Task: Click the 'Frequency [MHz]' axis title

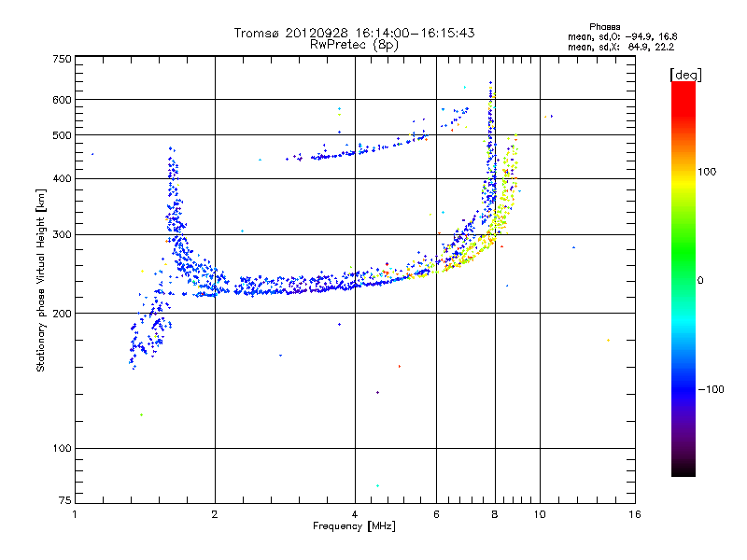Action: click(x=354, y=526)
